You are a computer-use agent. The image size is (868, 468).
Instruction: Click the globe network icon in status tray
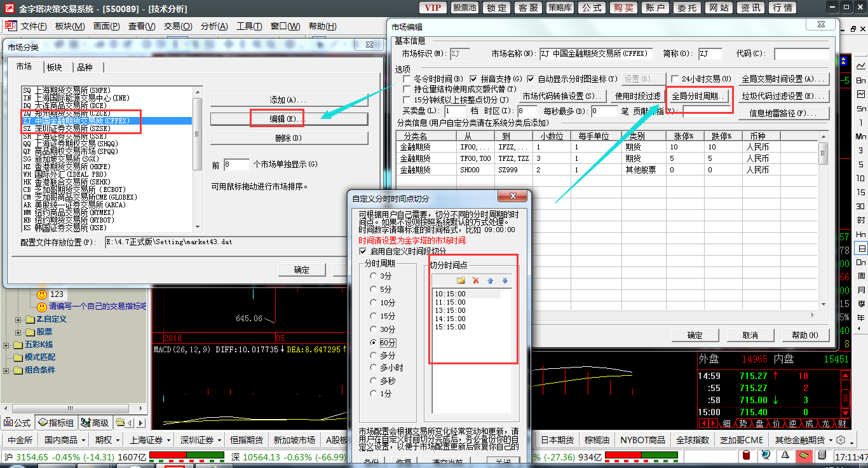[766, 455]
